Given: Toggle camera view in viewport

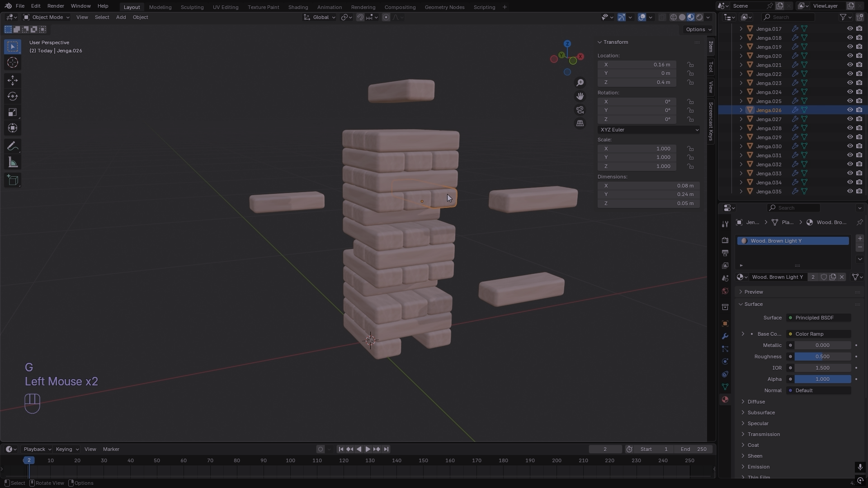Looking at the screenshot, I should (x=580, y=110).
